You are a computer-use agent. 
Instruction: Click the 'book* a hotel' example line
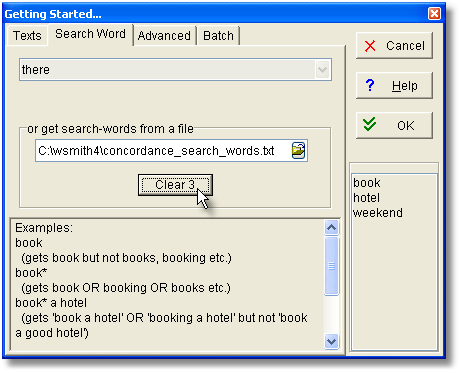51,303
